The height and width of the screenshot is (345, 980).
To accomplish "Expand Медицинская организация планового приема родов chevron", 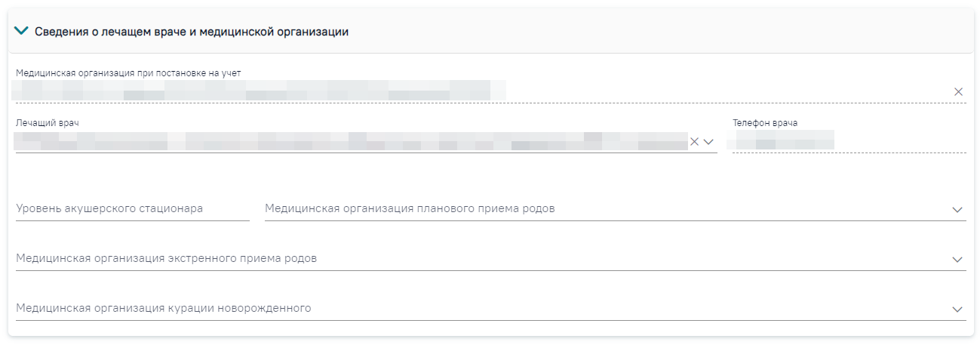I will pos(957,209).
